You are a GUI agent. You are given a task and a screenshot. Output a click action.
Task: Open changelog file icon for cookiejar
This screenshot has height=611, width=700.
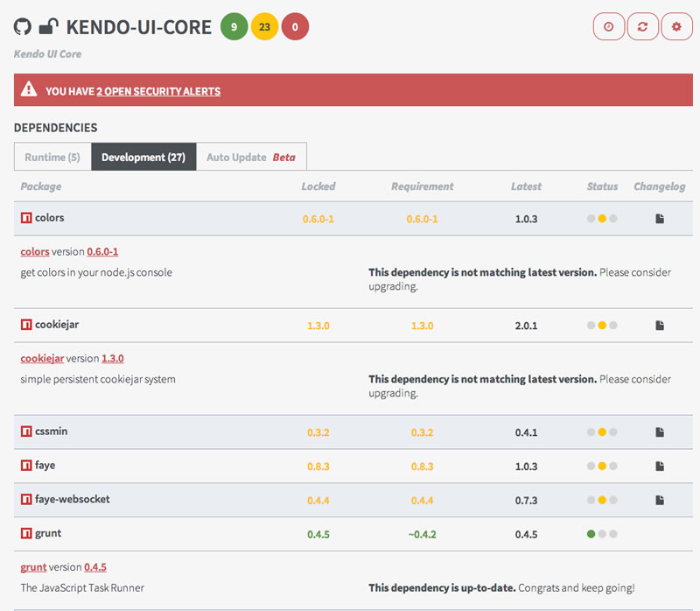[660, 325]
